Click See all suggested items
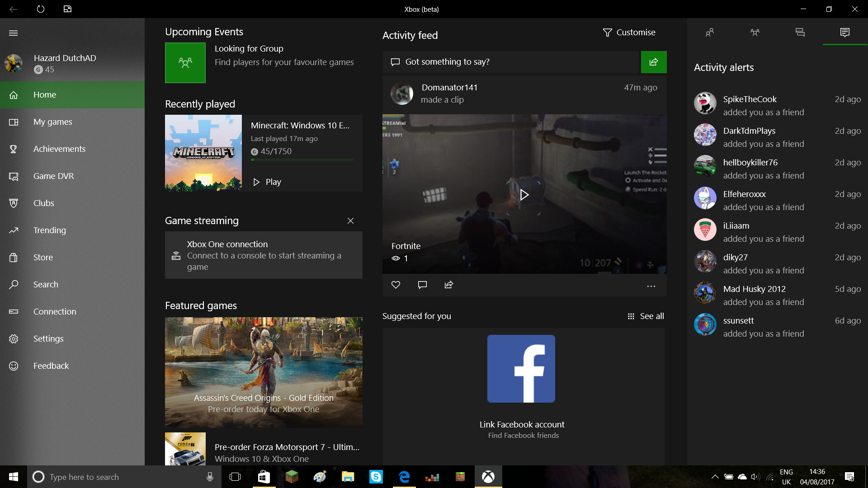The width and height of the screenshot is (868, 488). point(646,316)
